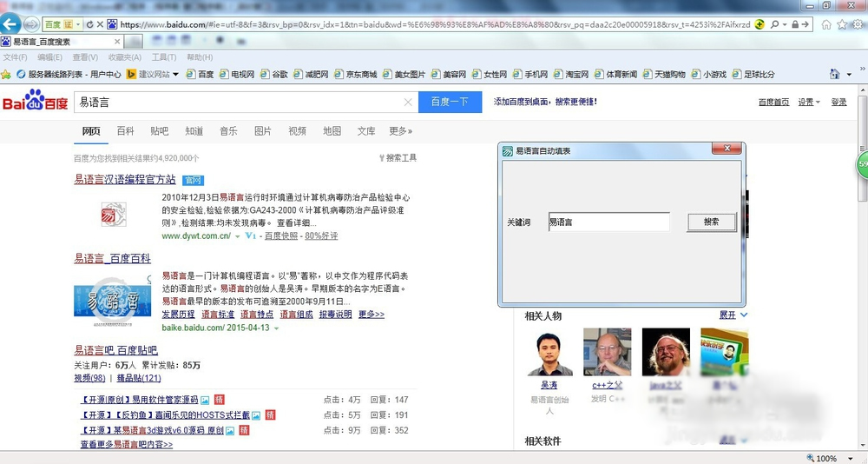The height and width of the screenshot is (464, 868).
Task: Open the 易语言_百度百科 result
Action: pos(112,258)
